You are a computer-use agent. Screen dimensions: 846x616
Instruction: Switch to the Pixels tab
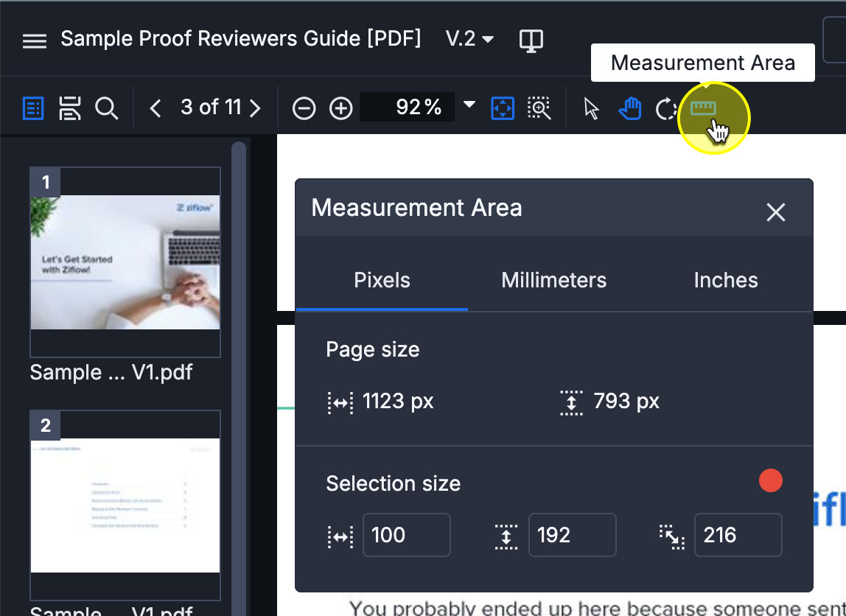coord(382,281)
